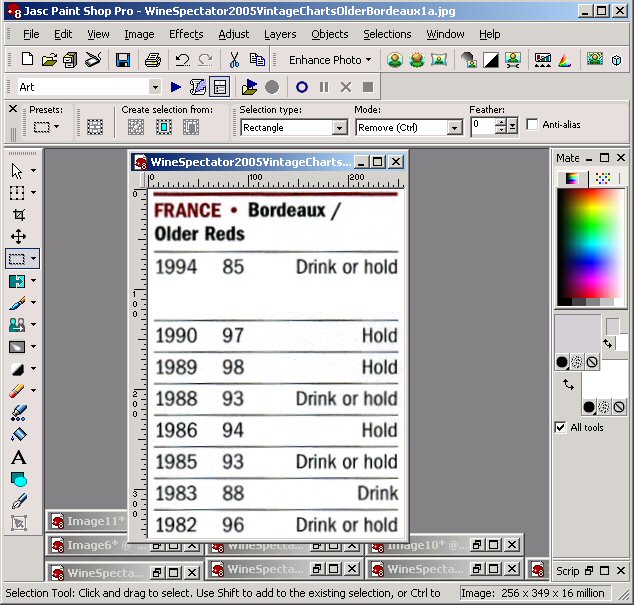
Task: Toggle the foreground transparent style button
Action: [592, 361]
